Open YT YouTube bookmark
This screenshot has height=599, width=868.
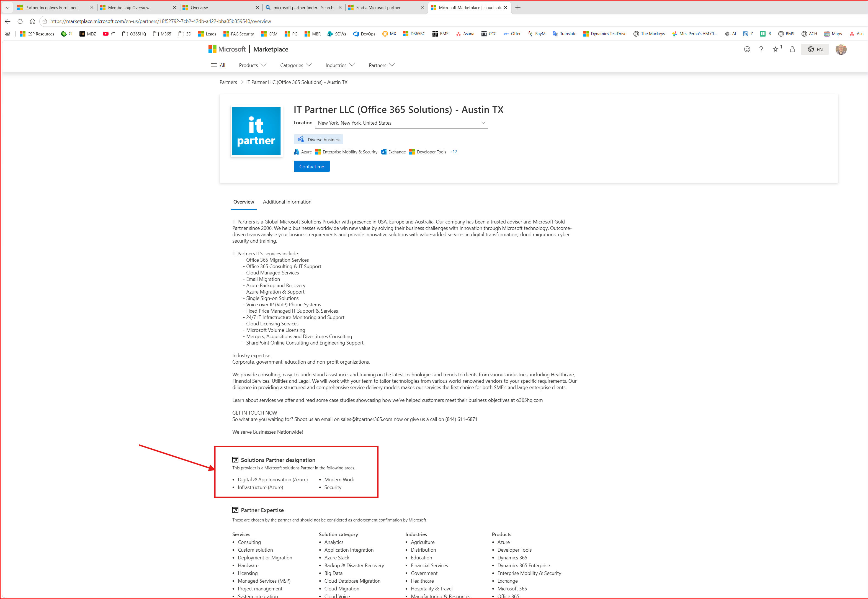tap(109, 34)
